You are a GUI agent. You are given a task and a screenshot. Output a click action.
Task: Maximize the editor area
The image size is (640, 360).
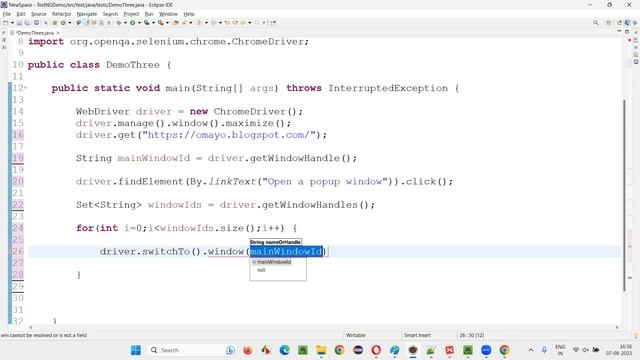pos(627,32)
